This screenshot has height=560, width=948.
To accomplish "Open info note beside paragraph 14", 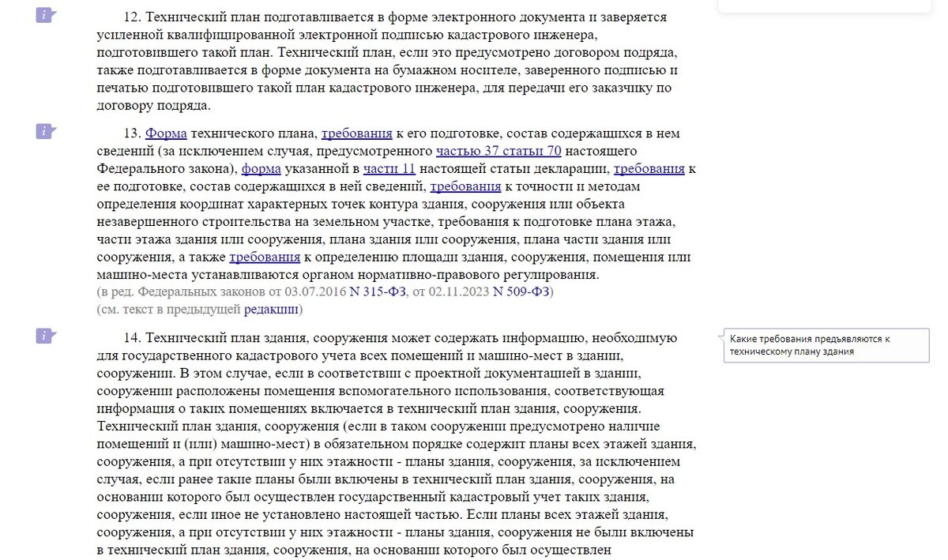I will pyautogui.click(x=44, y=336).
